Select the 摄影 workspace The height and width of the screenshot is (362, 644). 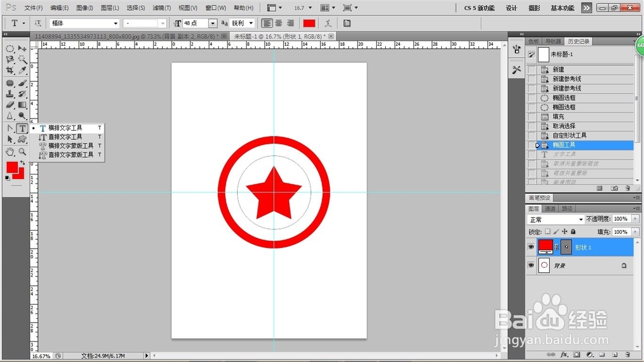tap(535, 8)
